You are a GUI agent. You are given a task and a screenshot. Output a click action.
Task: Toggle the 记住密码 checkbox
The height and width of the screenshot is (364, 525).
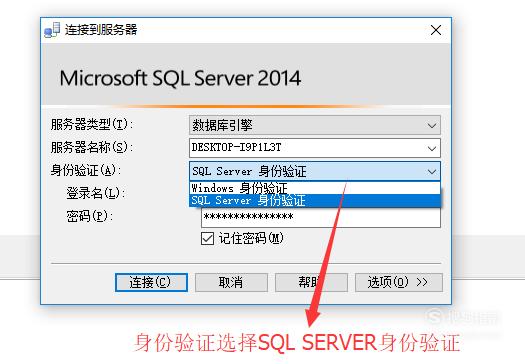(x=207, y=239)
